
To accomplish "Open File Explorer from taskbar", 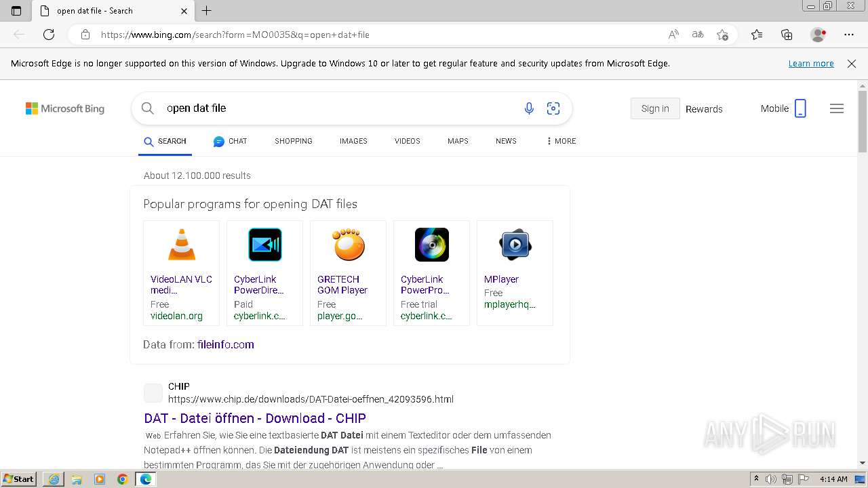I will click(77, 479).
